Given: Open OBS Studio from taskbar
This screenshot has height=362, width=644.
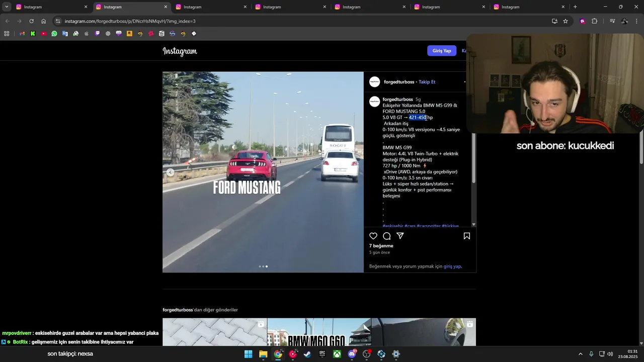Looking at the screenshot, I should point(367,354).
